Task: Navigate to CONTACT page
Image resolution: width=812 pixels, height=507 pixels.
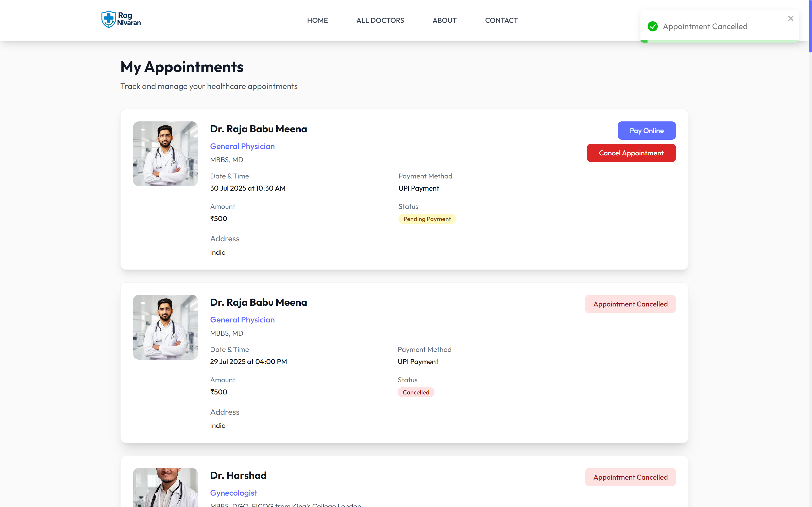Action: tap(501, 21)
